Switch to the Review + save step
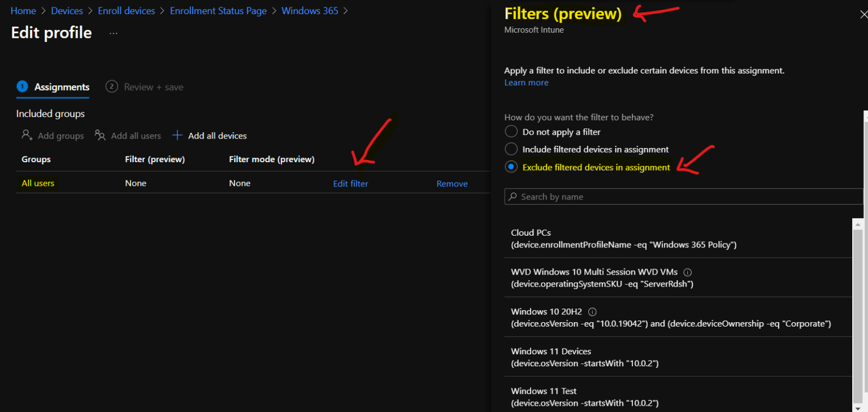Image resolution: width=868 pixels, height=412 pixels. (x=144, y=86)
